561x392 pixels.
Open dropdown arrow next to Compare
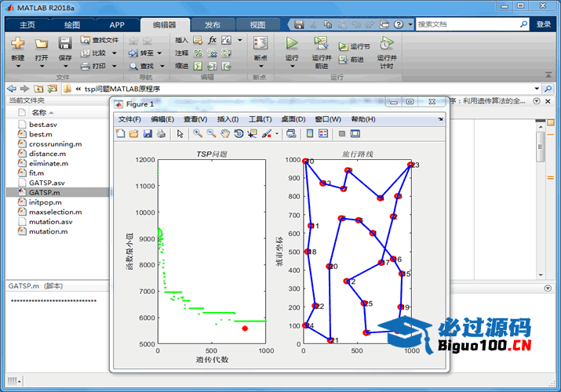(115, 53)
